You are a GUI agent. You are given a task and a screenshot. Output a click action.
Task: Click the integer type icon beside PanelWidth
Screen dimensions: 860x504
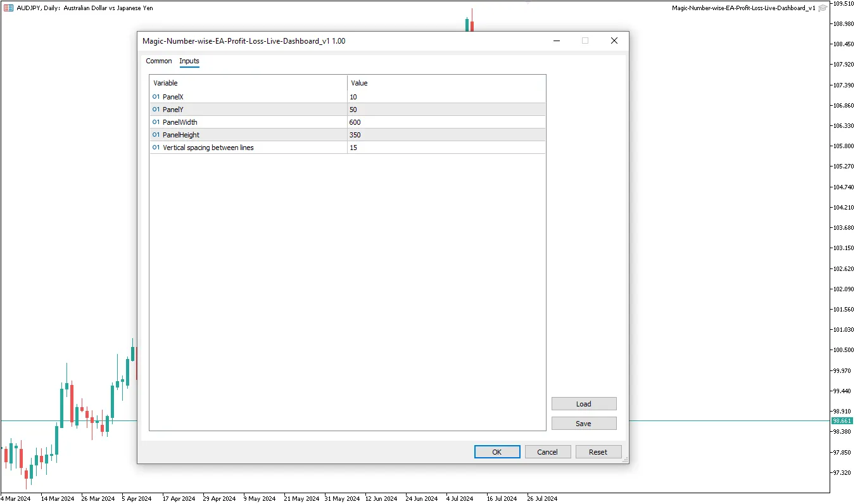pos(156,122)
